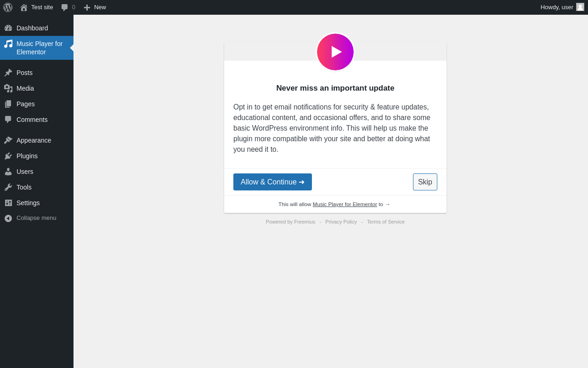Click the WordPress logo icon
The image size is (588, 368).
coord(8,7)
